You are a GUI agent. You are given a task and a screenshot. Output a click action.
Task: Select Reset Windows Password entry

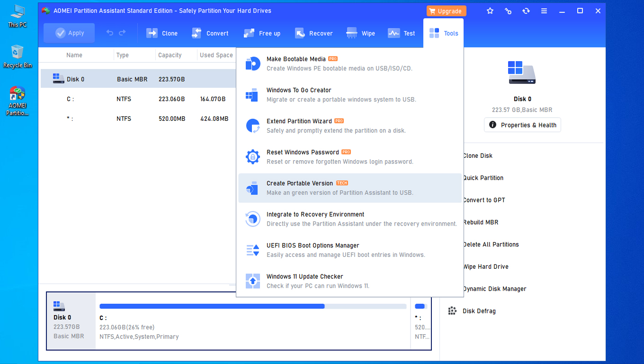[350, 157]
